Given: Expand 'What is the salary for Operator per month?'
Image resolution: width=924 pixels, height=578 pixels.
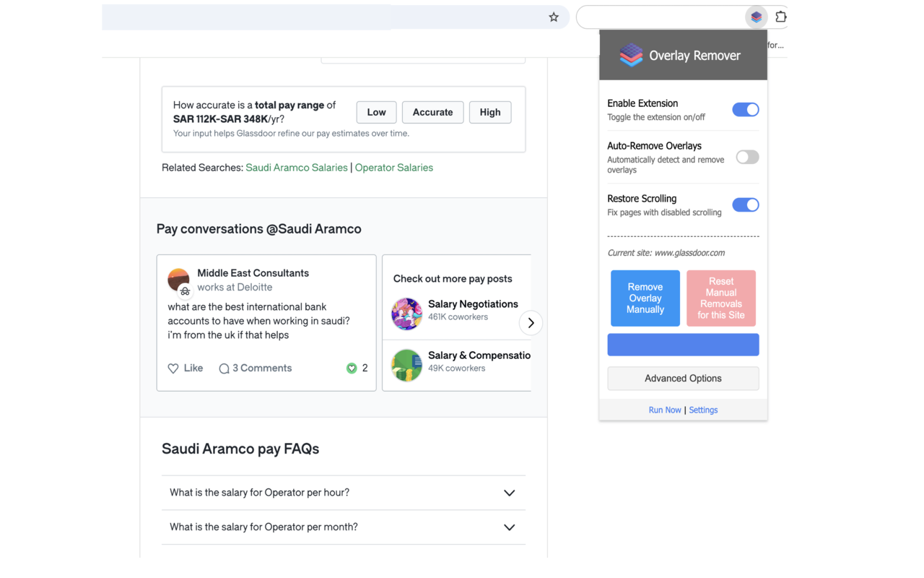Looking at the screenshot, I should [344, 527].
